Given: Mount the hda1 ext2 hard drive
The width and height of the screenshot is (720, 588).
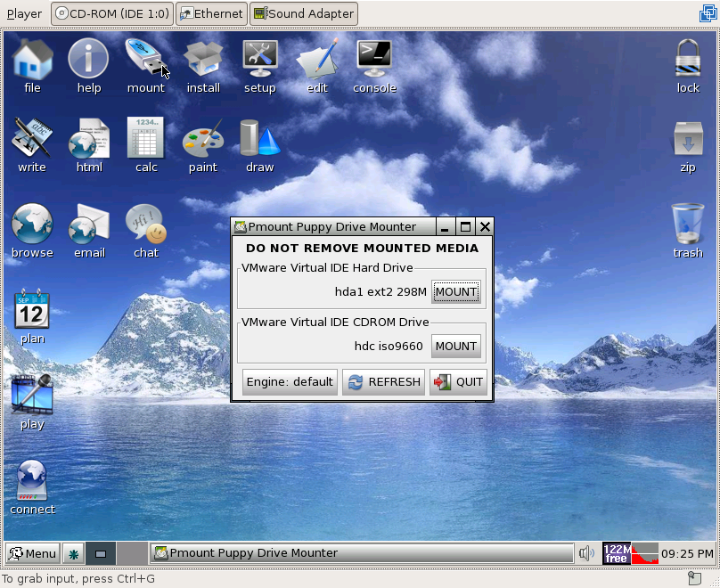Looking at the screenshot, I should (456, 292).
